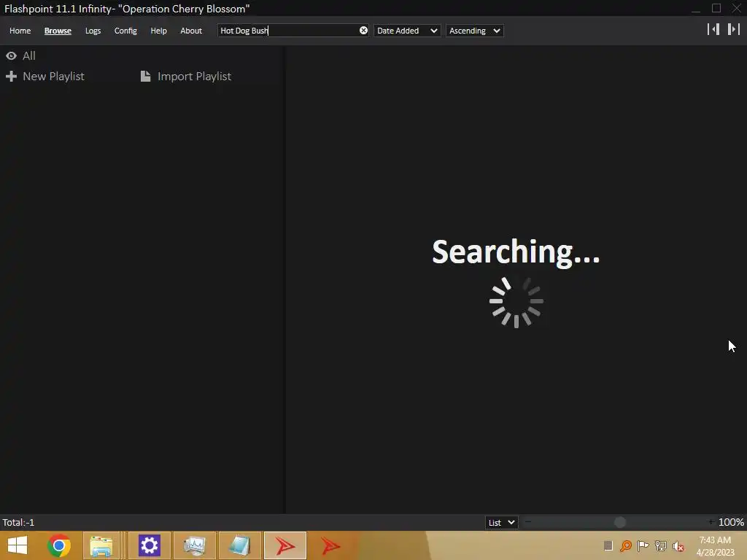The width and height of the screenshot is (747, 560).
Task: Click the Total:-1 status text
Action: pyautogui.click(x=18, y=522)
